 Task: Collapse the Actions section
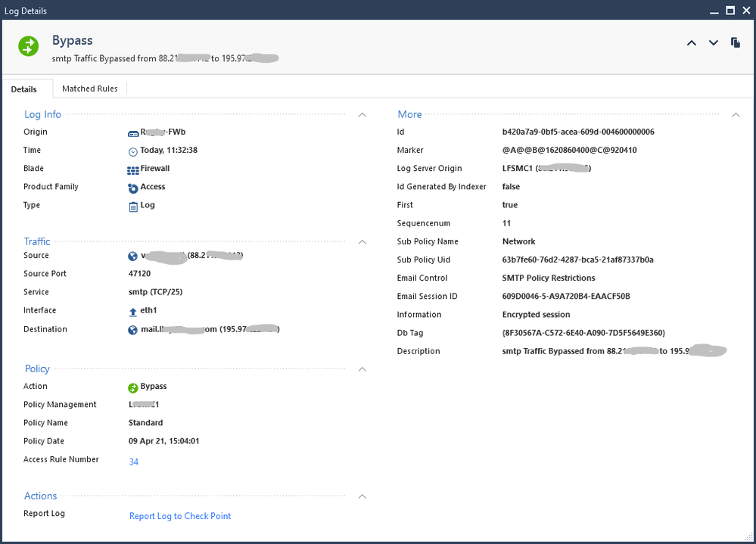[x=362, y=496]
